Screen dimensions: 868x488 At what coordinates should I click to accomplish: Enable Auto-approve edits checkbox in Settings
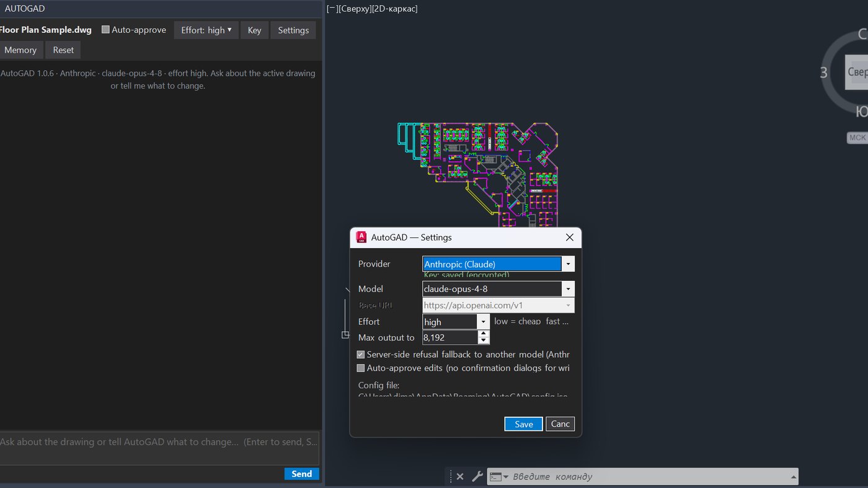click(361, 368)
